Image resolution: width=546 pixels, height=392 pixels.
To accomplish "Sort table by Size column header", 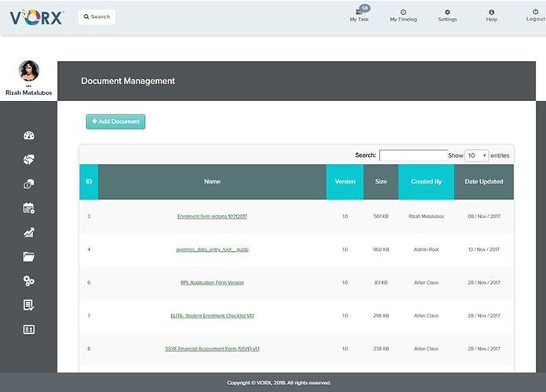I will tap(381, 181).
